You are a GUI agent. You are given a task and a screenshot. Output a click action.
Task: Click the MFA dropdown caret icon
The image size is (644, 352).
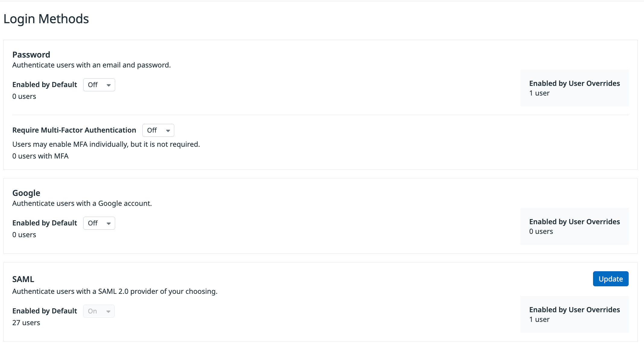[x=168, y=131]
